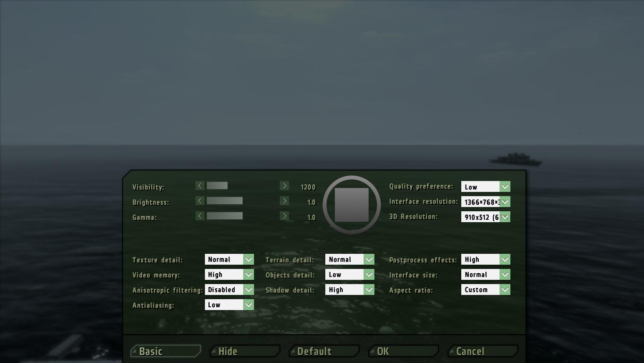
Task: Increase Gamma with right arrow
Action: 284,216
